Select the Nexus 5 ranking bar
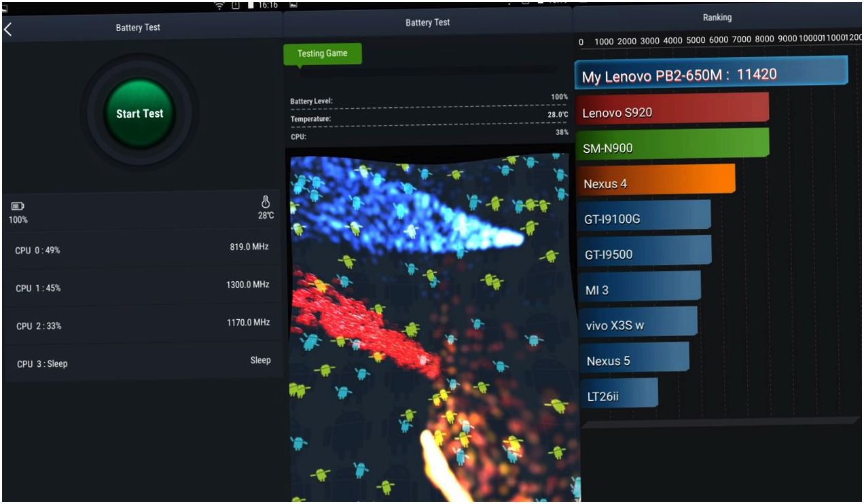Viewport: 864px width, 504px height. 634,359
